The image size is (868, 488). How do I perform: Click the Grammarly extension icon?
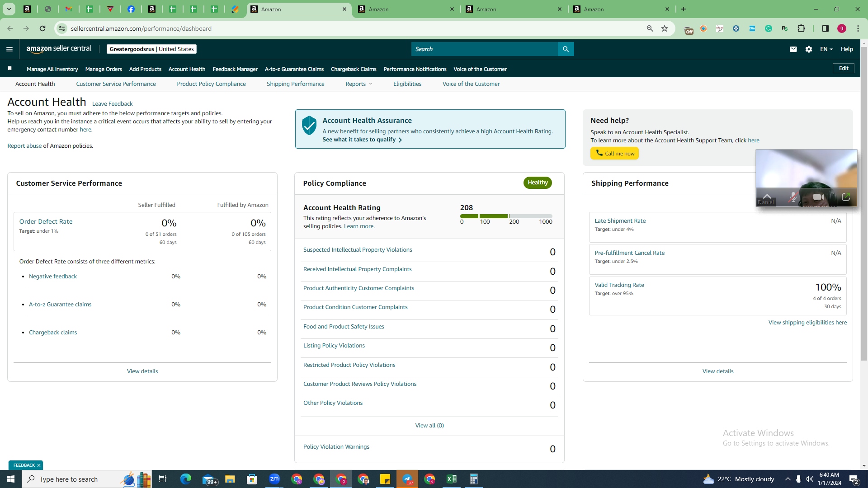coord(769,28)
